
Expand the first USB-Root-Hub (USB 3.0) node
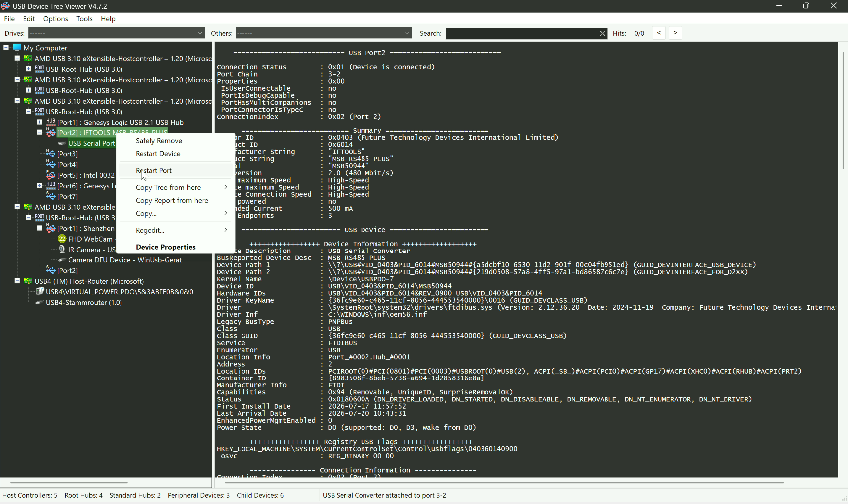click(28, 69)
